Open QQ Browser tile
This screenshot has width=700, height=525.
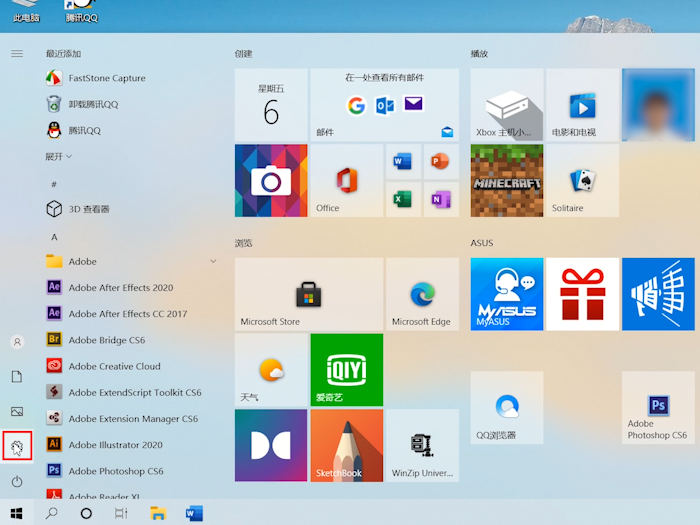pyautogui.click(x=506, y=408)
